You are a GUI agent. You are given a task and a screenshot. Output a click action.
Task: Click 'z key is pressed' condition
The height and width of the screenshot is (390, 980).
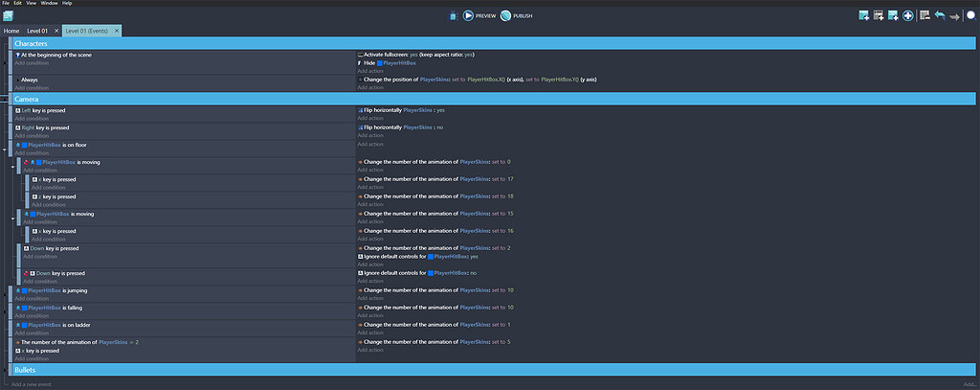pos(54,196)
